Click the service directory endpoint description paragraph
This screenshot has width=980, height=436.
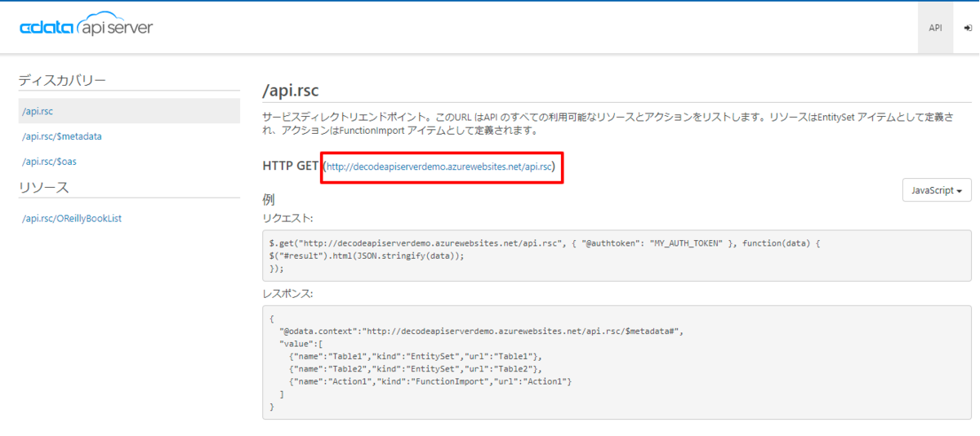(608, 123)
